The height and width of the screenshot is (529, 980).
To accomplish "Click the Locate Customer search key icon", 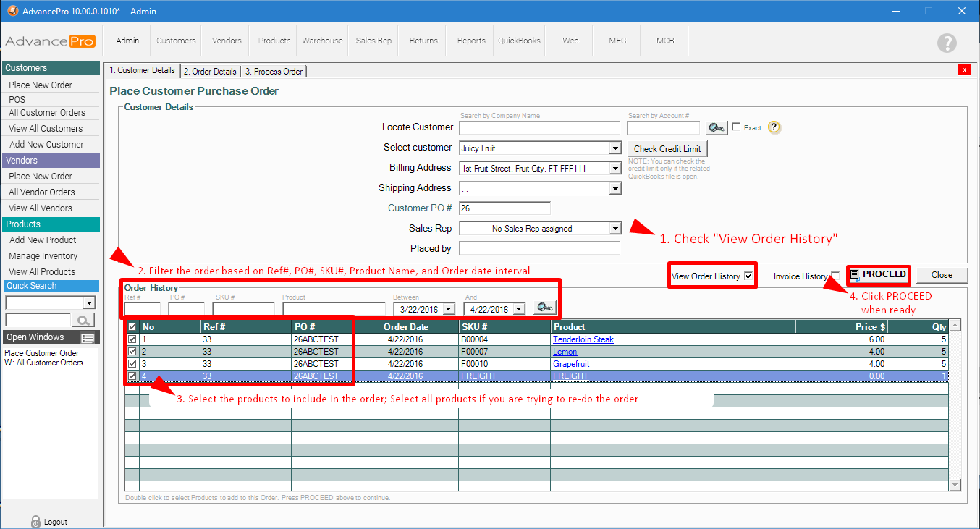I will [x=716, y=128].
